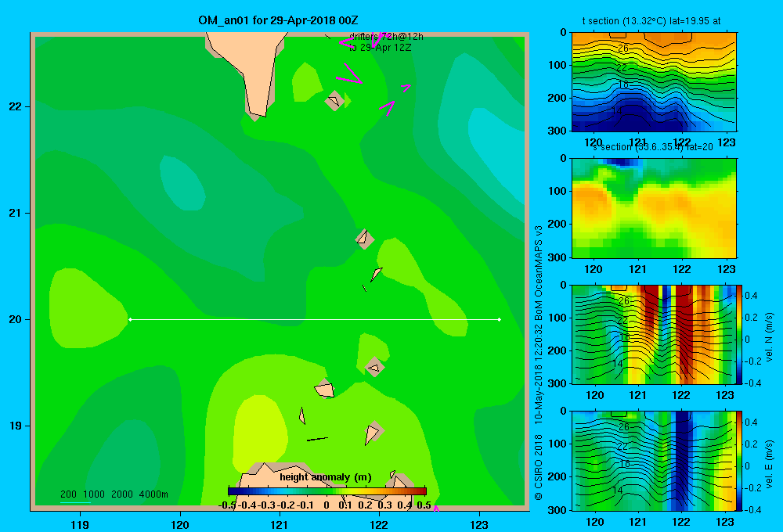Click longitude label 123 below the main map

pos(479,524)
